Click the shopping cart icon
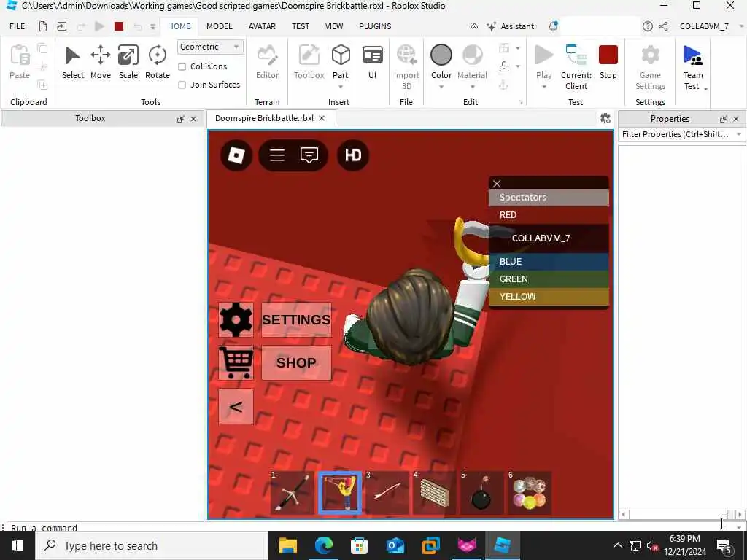This screenshot has height=560, width=747. click(x=236, y=363)
